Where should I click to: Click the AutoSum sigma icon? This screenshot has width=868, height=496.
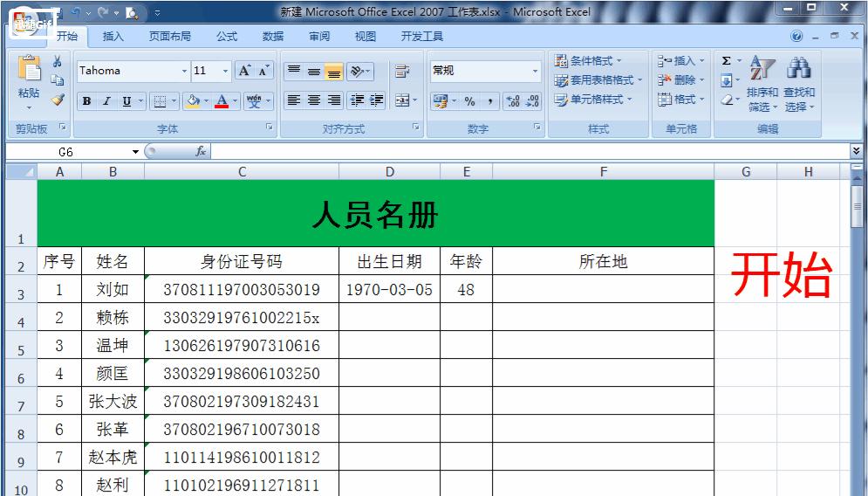727,60
